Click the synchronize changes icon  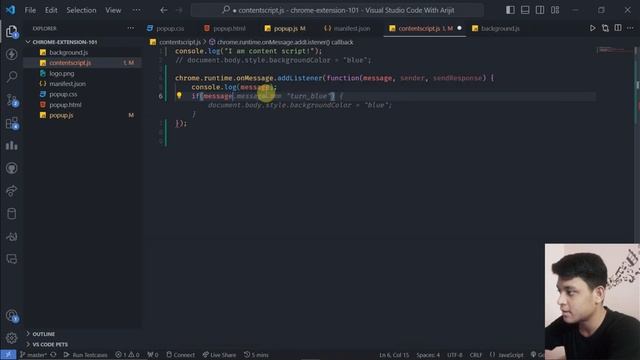(x=53, y=355)
